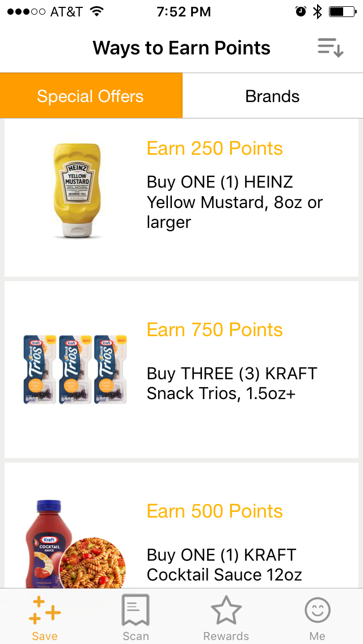Tap the Ways to Earn Points title
The width and height of the screenshot is (363, 644).
coord(181,48)
